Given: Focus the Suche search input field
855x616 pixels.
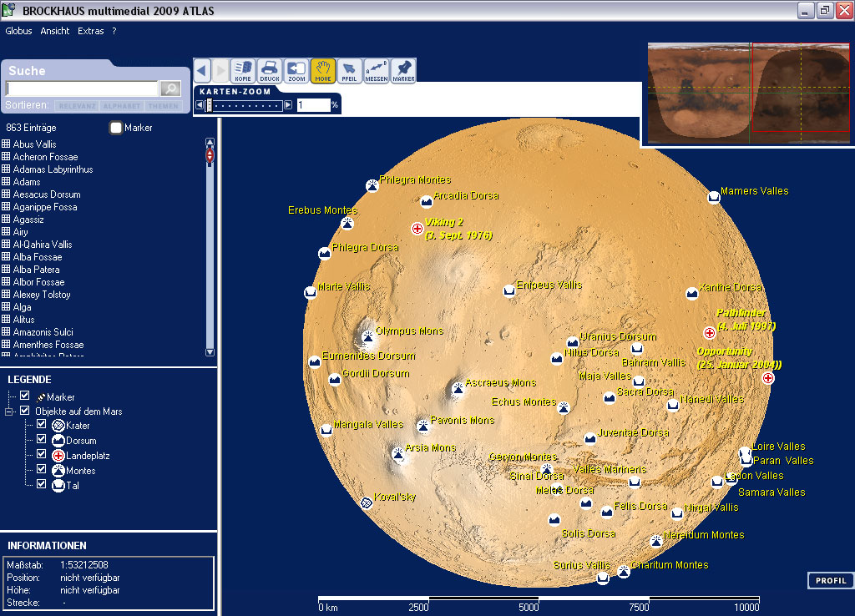Looking at the screenshot, I should click(x=82, y=88).
